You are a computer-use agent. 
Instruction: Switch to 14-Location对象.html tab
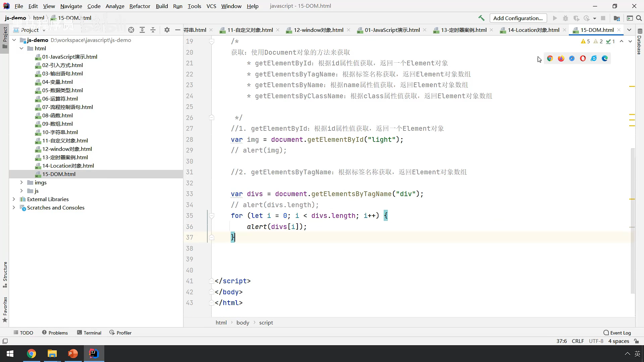click(x=533, y=30)
